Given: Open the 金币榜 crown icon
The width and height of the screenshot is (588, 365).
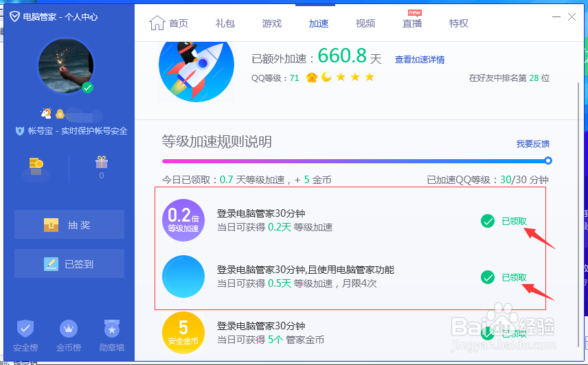Looking at the screenshot, I should coord(69,329).
